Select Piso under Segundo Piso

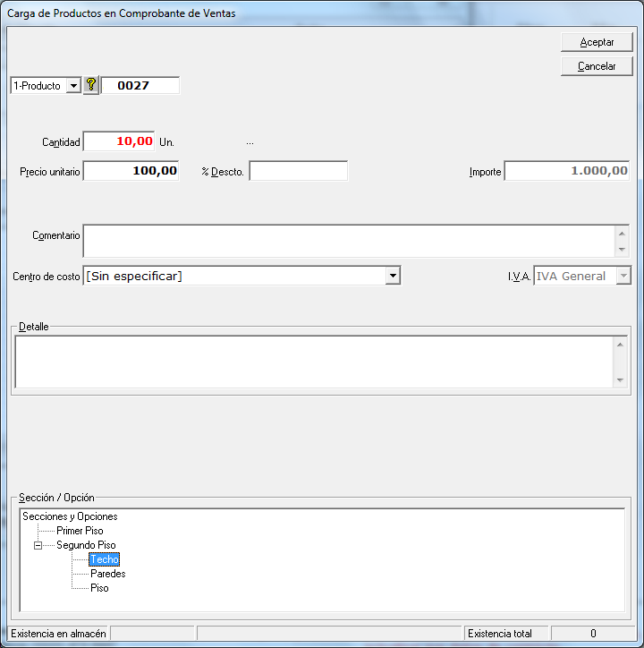click(x=99, y=588)
